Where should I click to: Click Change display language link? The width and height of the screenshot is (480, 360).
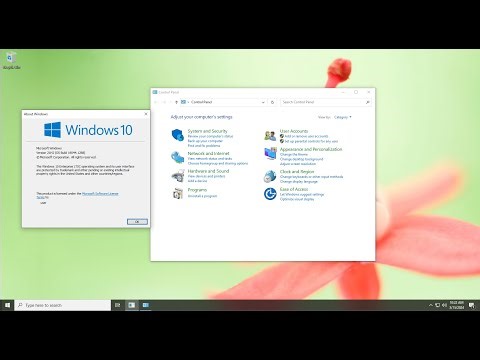[299, 181]
